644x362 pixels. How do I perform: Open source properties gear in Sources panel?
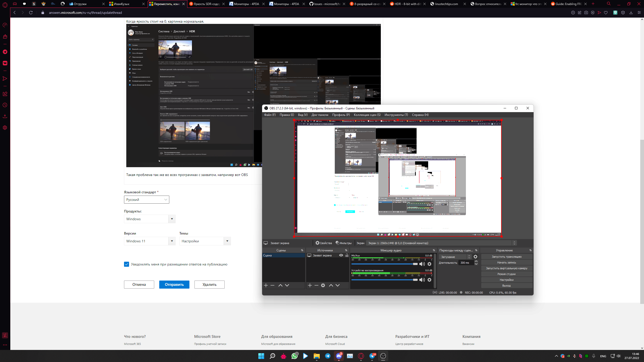323,285
